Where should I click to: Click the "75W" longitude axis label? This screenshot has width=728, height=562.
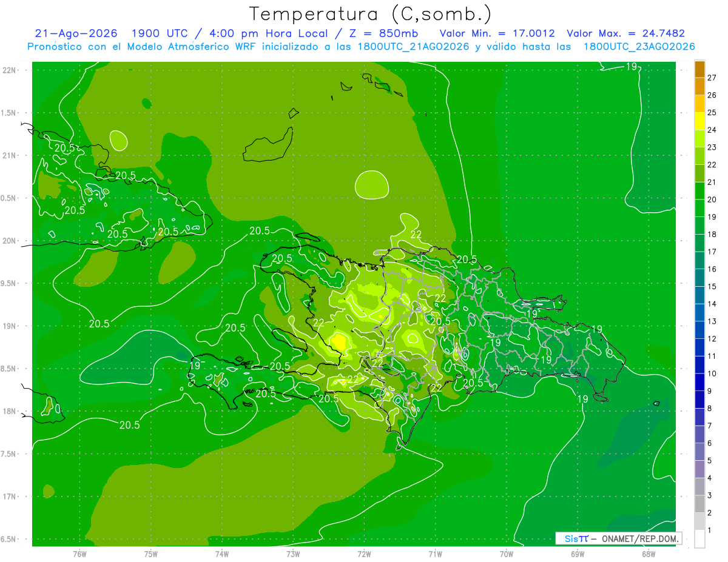(151, 554)
